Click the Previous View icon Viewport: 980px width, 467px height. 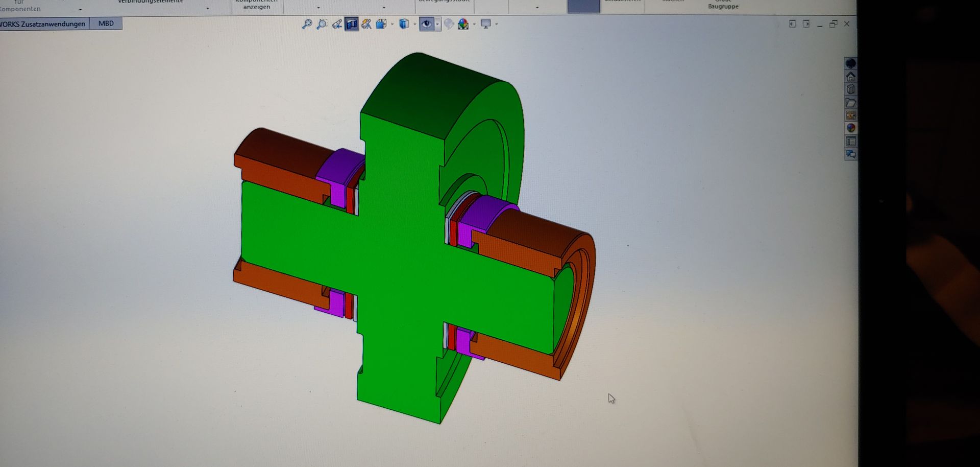click(337, 24)
